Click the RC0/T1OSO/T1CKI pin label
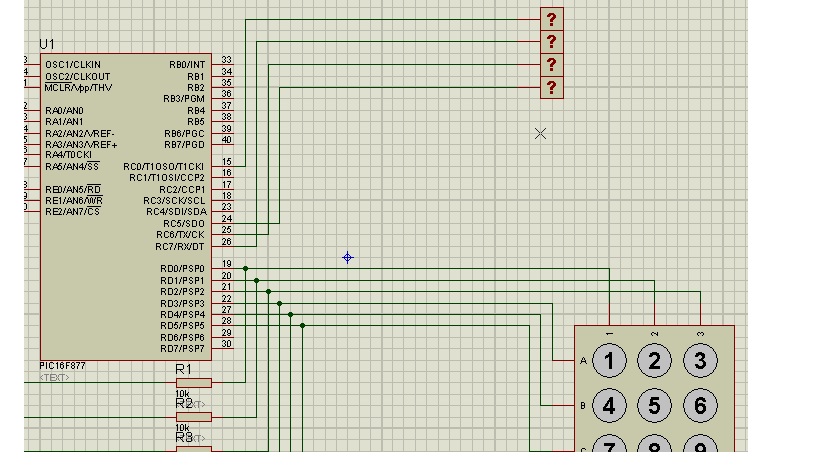This screenshot has width=819, height=466. click(163, 167)
